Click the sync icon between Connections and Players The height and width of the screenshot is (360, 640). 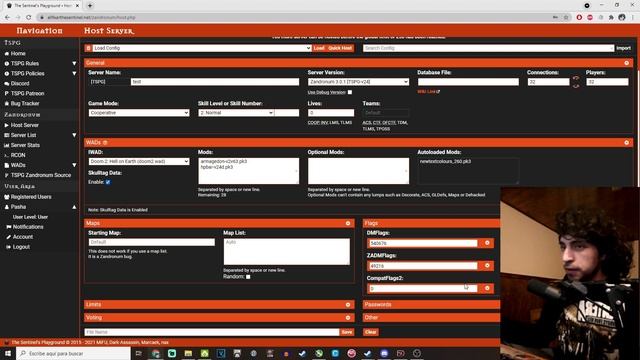(576, 82)
